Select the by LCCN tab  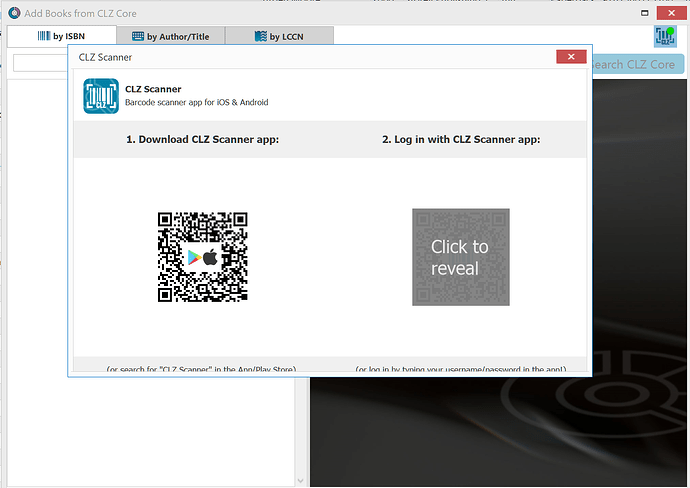(x=279, y=37)
